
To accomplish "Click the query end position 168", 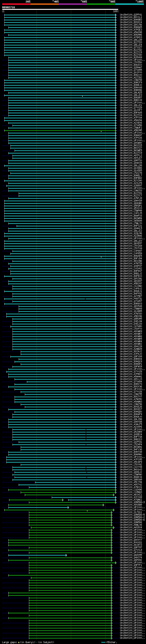I will [x=115, y=11].
